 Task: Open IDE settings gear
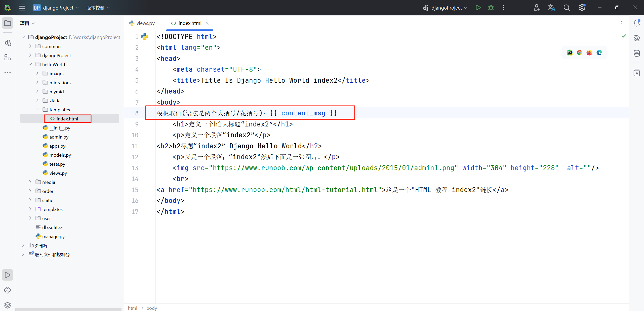point(582,8)
